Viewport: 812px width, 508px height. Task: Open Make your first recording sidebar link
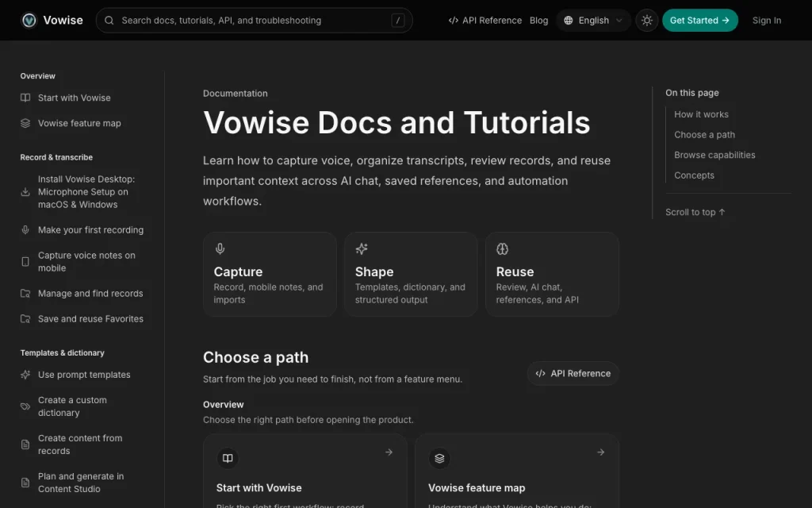[x=90, y=229]
